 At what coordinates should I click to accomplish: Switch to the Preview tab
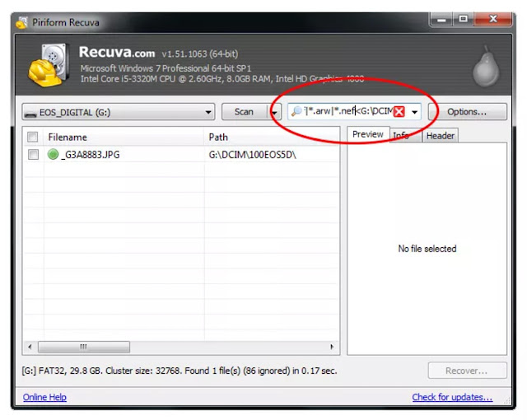368,134
